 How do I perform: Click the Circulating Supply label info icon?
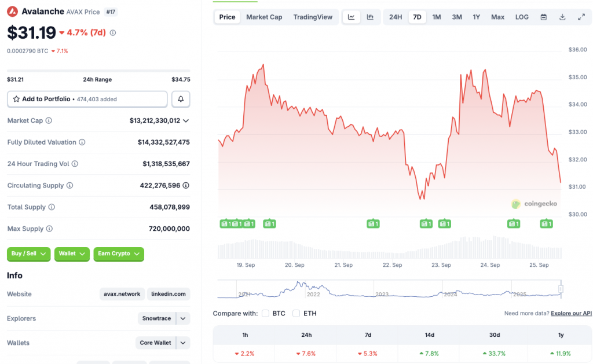tap(69, 185)
